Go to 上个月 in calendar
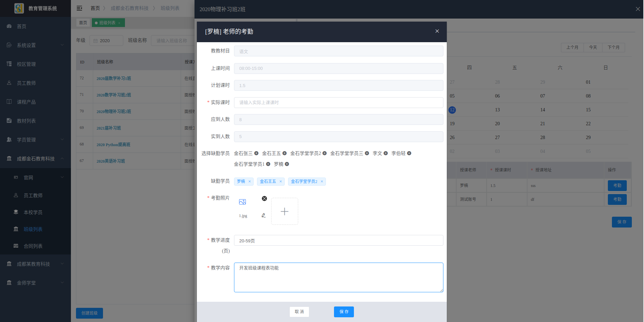This screenshot has height=322, width=644. [572, 48]
